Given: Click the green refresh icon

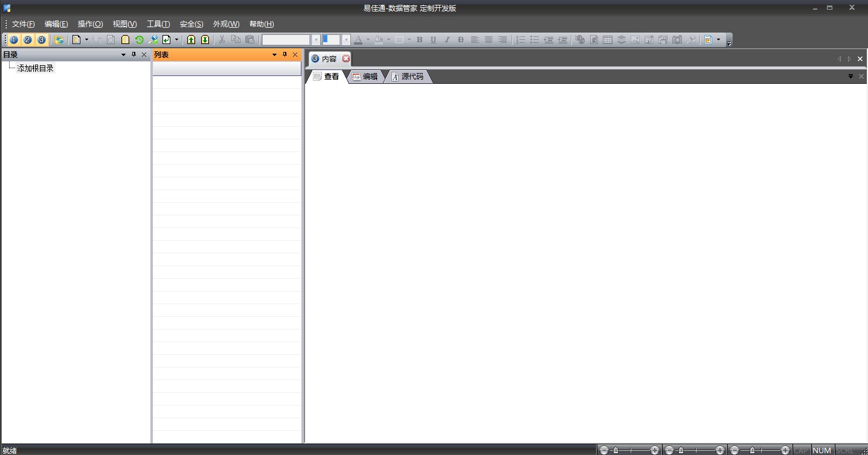Looking at the screenshot, I should pyautogui.click(x=139, y=40).
